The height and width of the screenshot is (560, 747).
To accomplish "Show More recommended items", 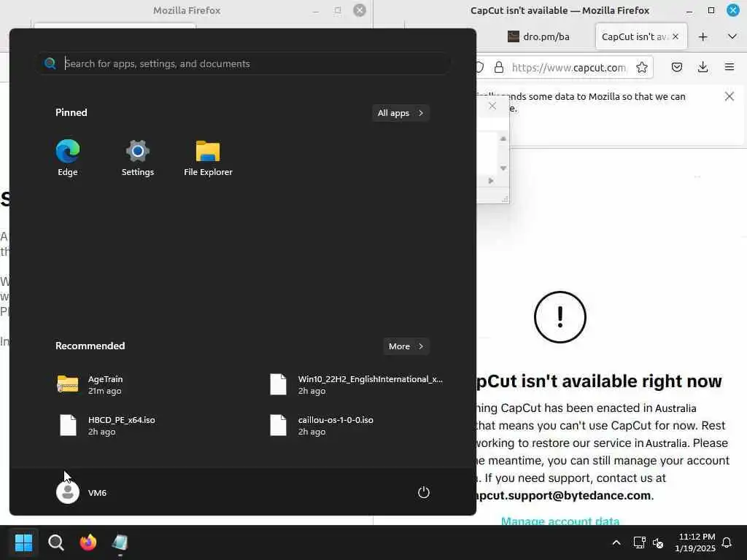I will (406, 346).
